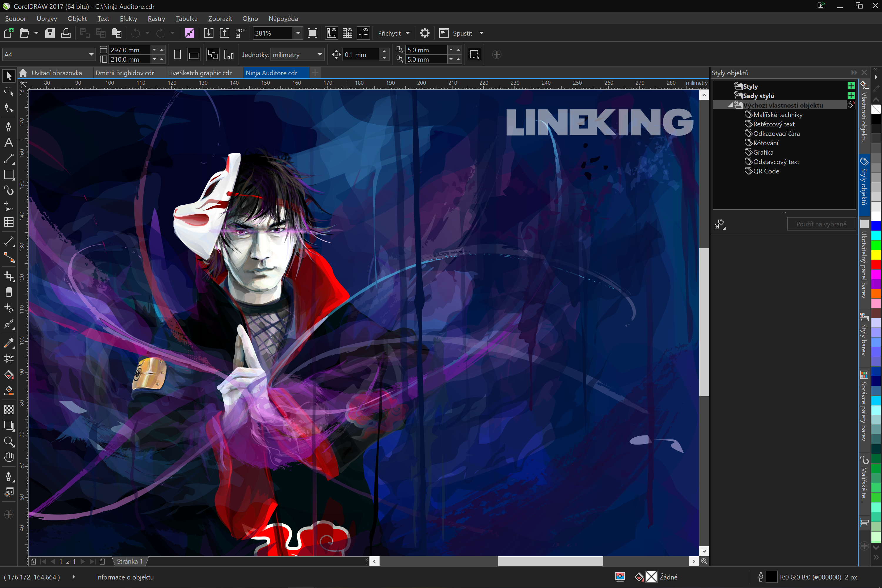Open the Soubor menu

16,18
